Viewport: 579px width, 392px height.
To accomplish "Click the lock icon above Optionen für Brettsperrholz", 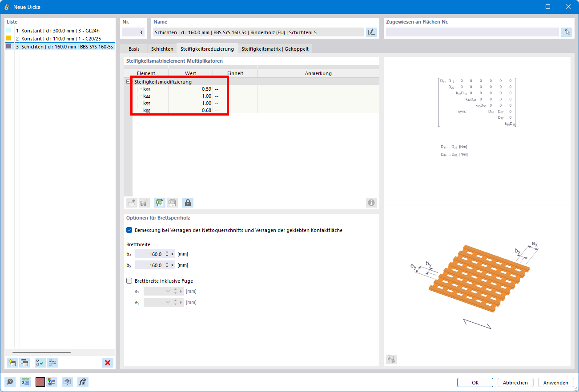I will (x=188, y=203).
